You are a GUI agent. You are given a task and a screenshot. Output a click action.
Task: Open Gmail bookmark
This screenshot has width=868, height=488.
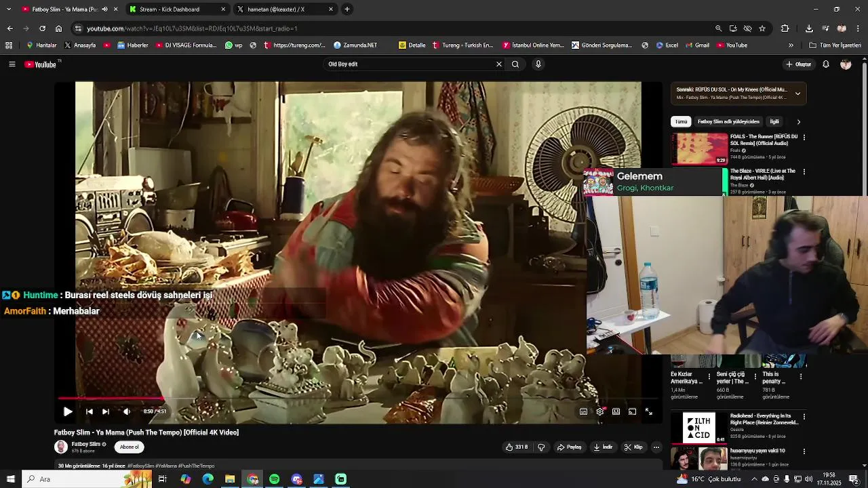pos(697,45)
